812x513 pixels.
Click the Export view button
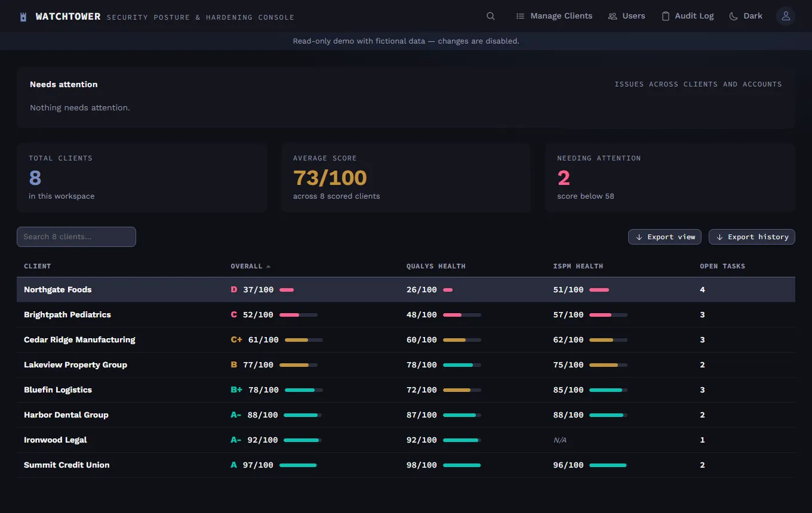(666, 237)
